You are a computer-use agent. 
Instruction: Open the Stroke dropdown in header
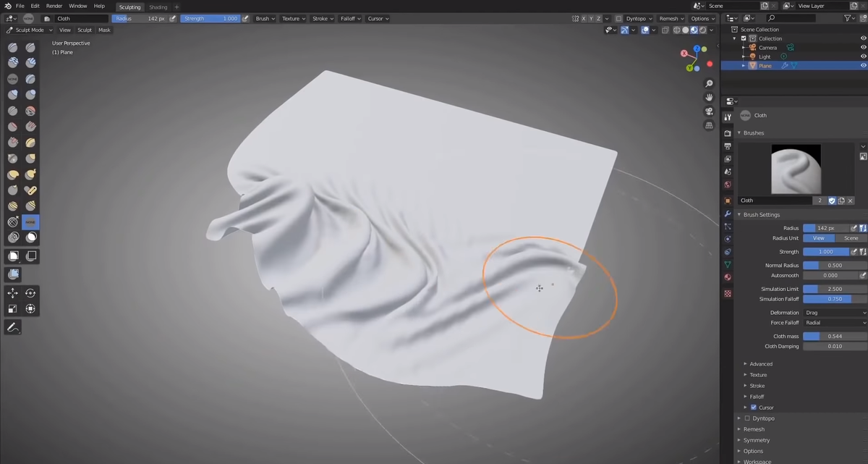[322, 19]
